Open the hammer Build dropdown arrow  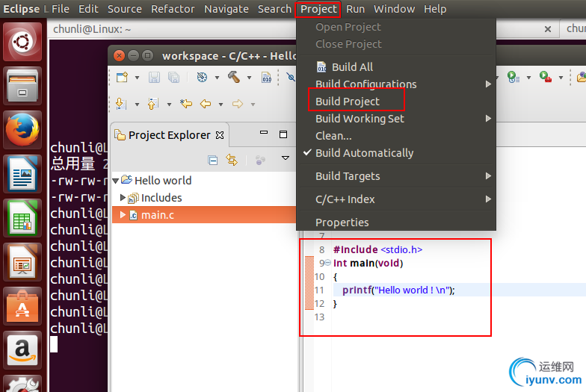[249, 78]
